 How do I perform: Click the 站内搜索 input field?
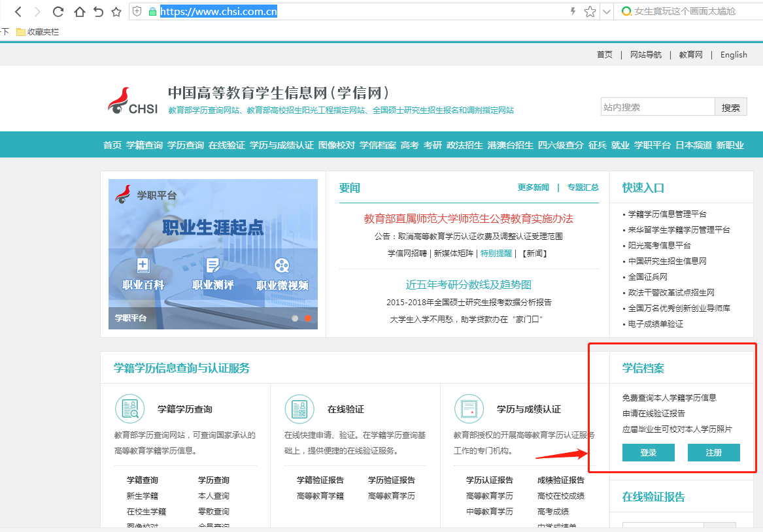click(657, 107)
